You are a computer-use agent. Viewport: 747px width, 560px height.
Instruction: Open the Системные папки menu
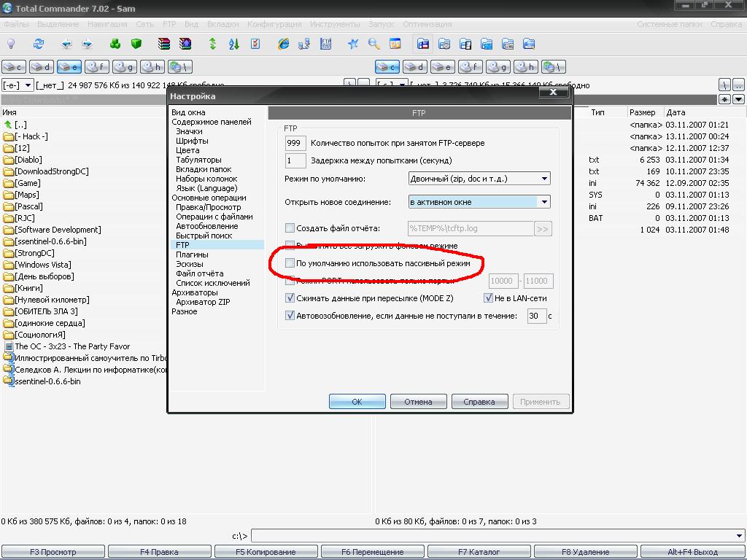pyautogui.click(x=670, y=24)
